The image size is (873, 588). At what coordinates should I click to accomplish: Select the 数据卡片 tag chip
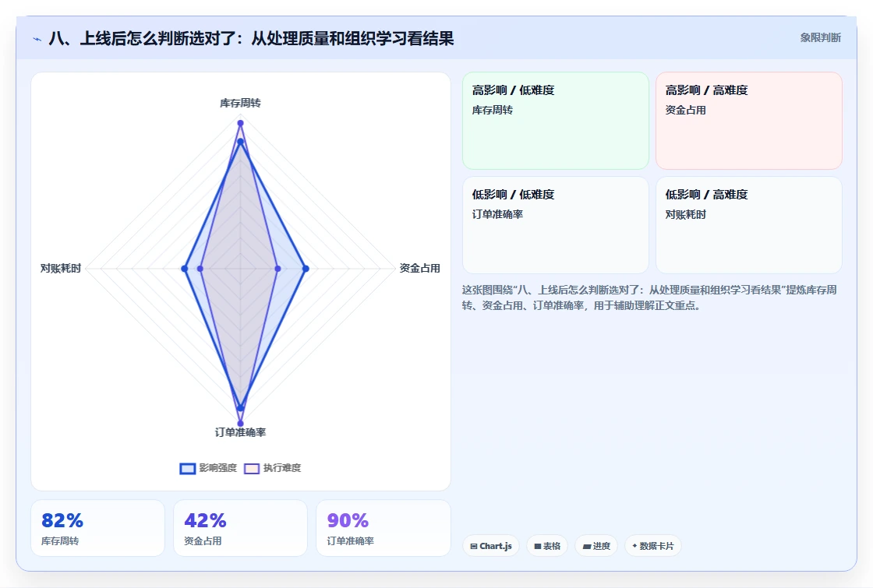(x=653, y=546)
